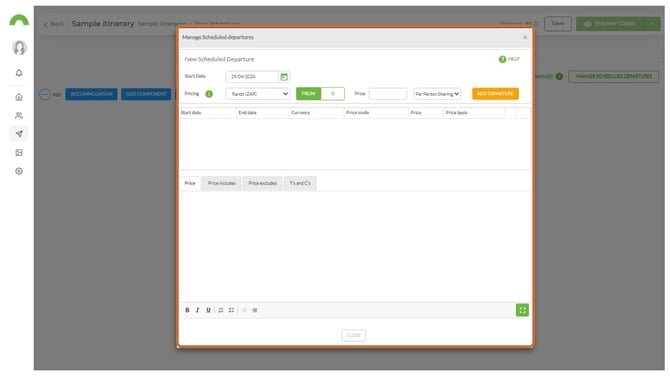The height and width of the screenshot is (385, 670).
Task: Toggle bold formatting in editor
Action: (187, 310)
